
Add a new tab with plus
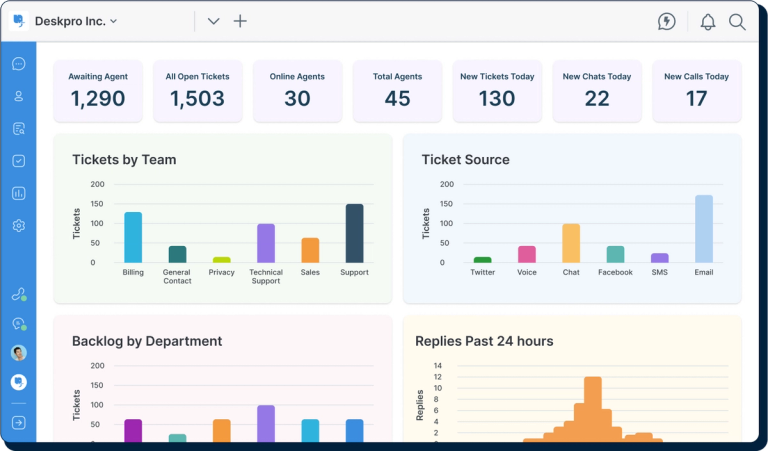(x=240, y=21)
